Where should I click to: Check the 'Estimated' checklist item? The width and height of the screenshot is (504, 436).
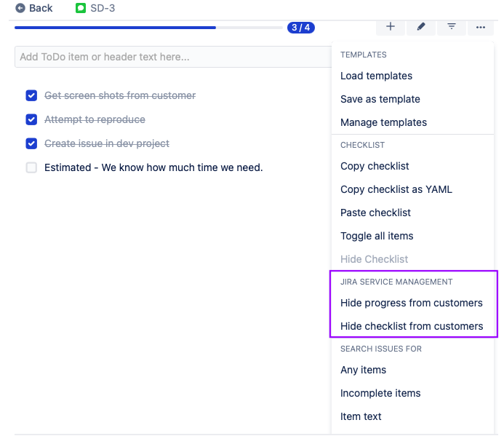click(31, 167)
